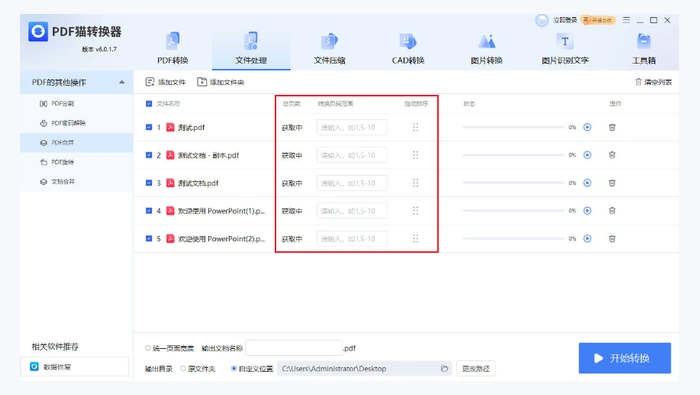Grab the reorder handle for PowerPoint(2) row
Screen dimensions: 700x395
pyautogui.click(x=416, y=239)
